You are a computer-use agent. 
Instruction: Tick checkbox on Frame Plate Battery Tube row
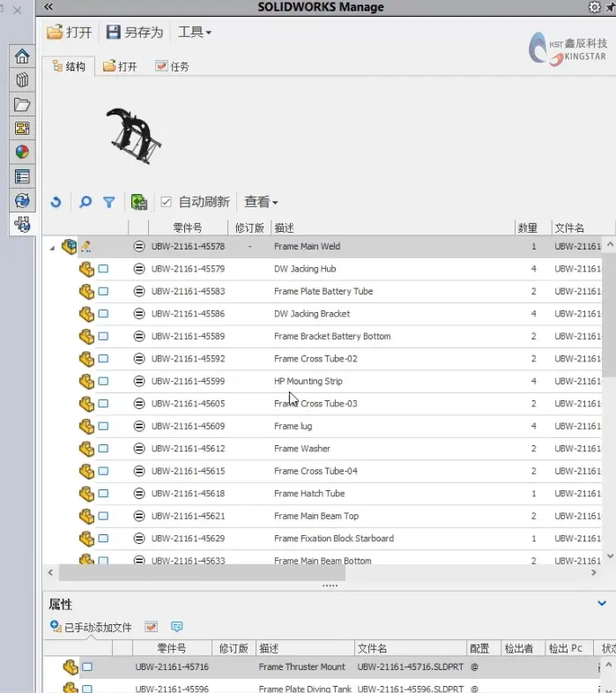tap(103, 291)
